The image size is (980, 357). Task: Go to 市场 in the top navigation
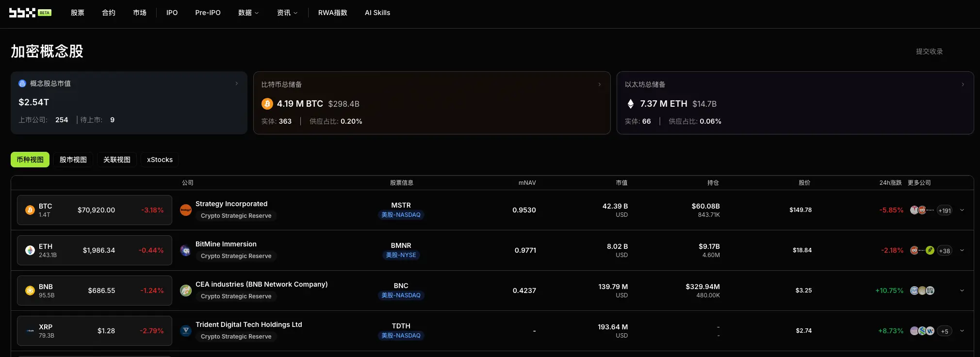[140, 13]
